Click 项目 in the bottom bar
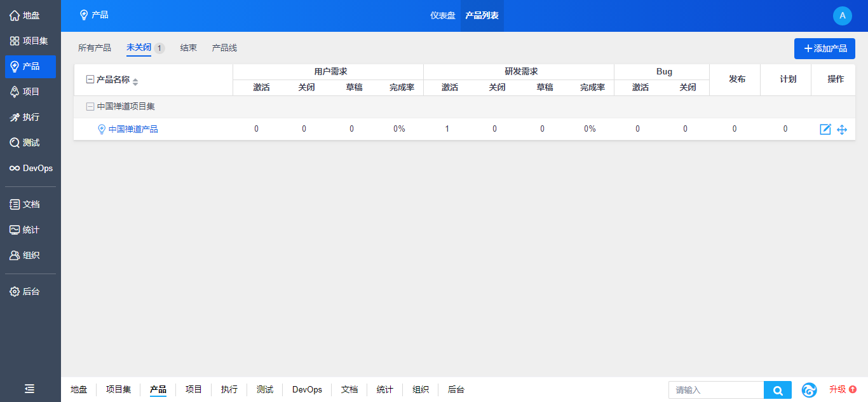 (194, 389)
